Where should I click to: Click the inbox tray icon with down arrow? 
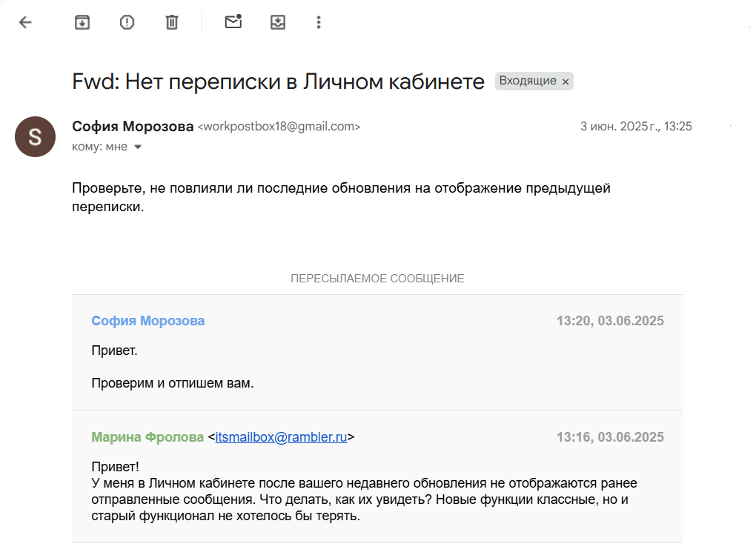point(278,22)
